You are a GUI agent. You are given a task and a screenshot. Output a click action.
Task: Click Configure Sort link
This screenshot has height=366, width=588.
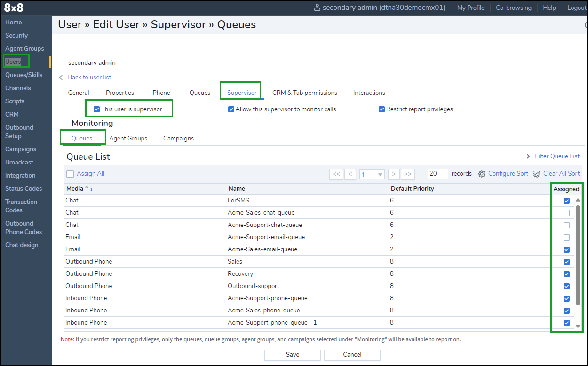508,174
